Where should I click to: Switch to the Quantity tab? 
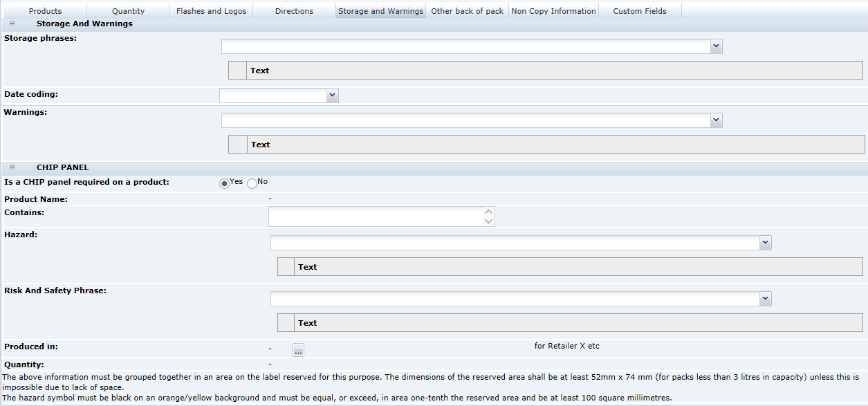[x=128, y=10]
